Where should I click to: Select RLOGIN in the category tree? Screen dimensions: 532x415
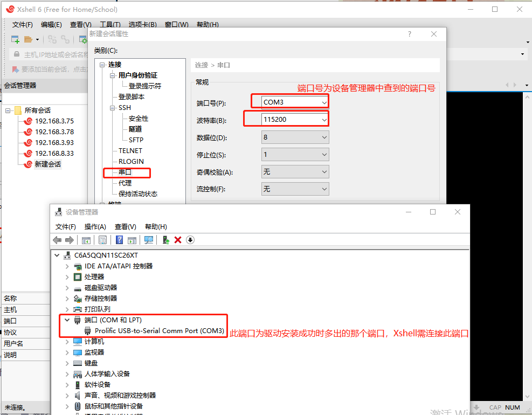pyautogui.click(x=131, y=162)
